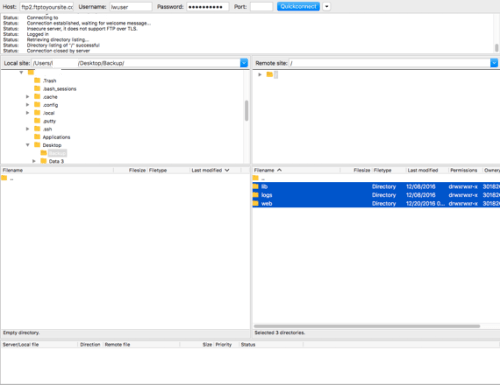
Task: Select the .cache folder icon
Action: pos(37,96)
